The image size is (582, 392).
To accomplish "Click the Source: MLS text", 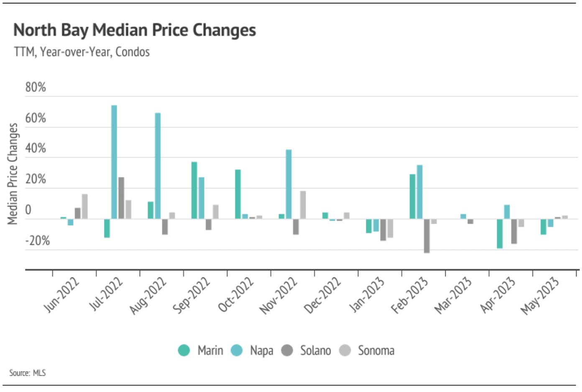I will [x=28, y=373].
